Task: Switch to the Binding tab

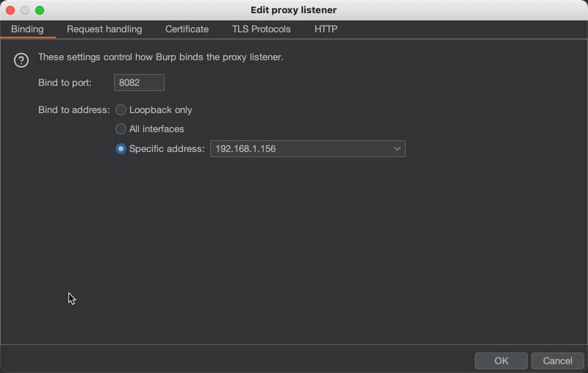Action: point(27,29)
